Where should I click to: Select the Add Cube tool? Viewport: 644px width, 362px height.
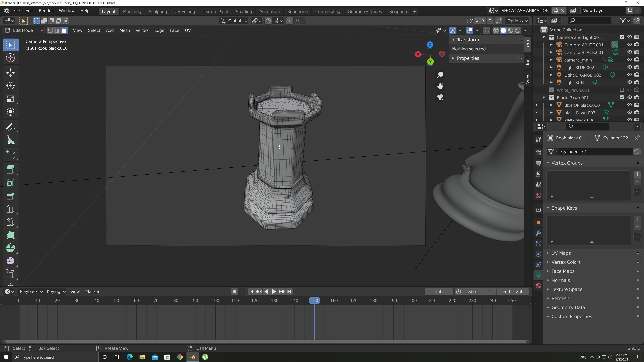(x=11, y=155)
